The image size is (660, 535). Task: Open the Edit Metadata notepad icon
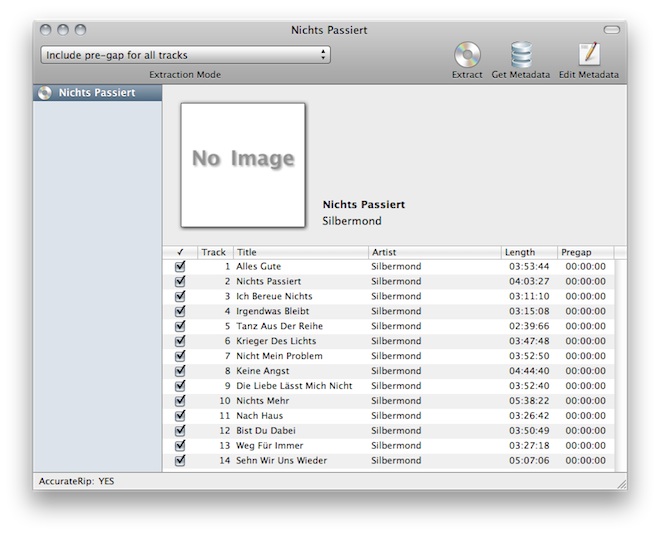pos(588,55)
